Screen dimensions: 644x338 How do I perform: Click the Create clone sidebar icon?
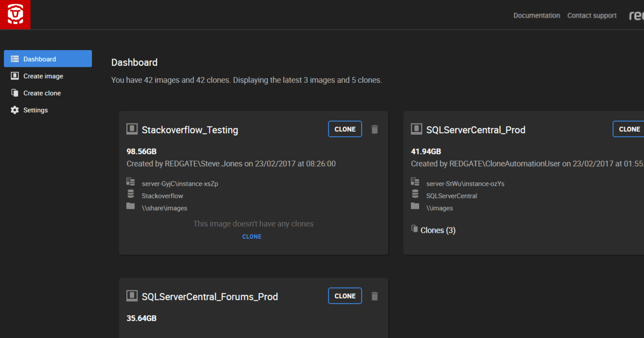coord(14,93)
